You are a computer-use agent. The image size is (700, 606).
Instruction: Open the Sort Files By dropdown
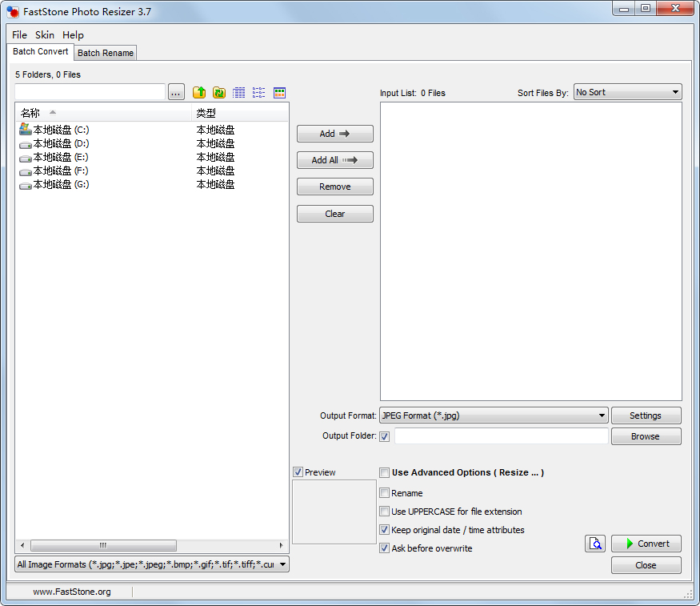pos(627,93)
